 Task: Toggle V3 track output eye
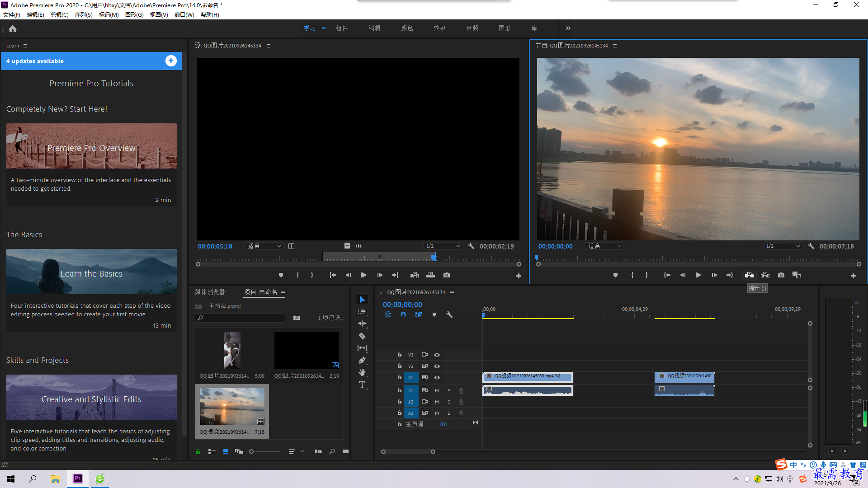(x=437, y=355)
